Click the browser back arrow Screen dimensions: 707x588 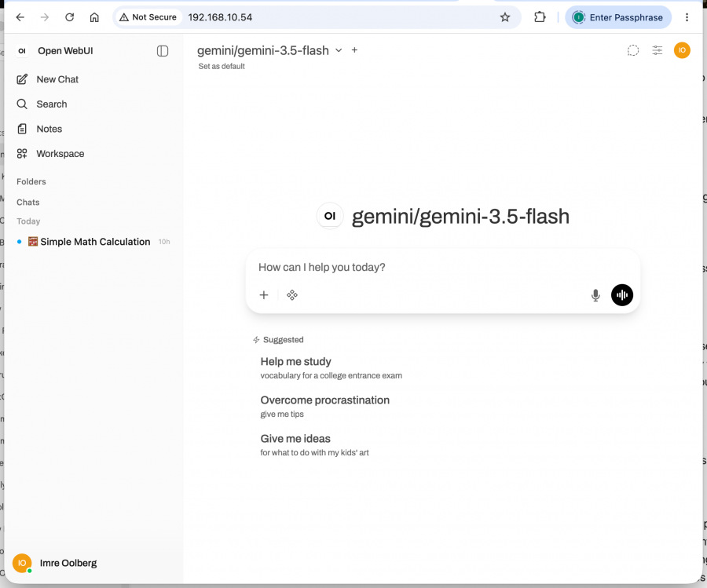click(x=20, y=17)
